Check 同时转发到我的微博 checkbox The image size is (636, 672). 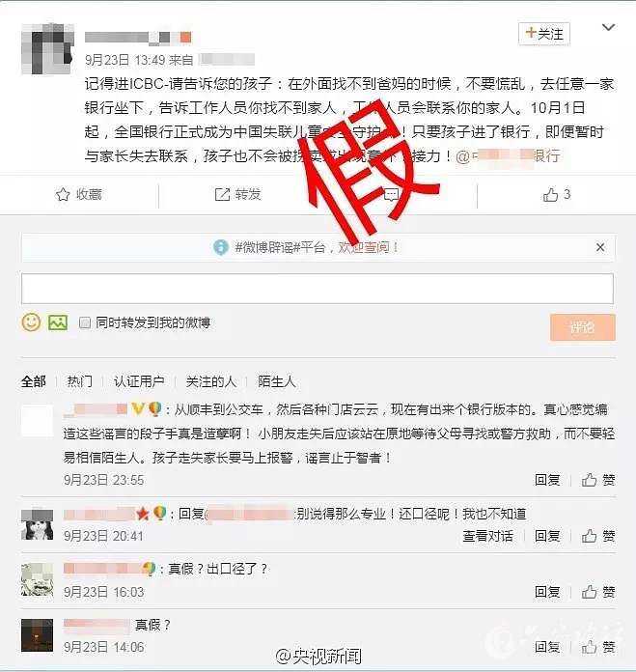coord(85,322)
